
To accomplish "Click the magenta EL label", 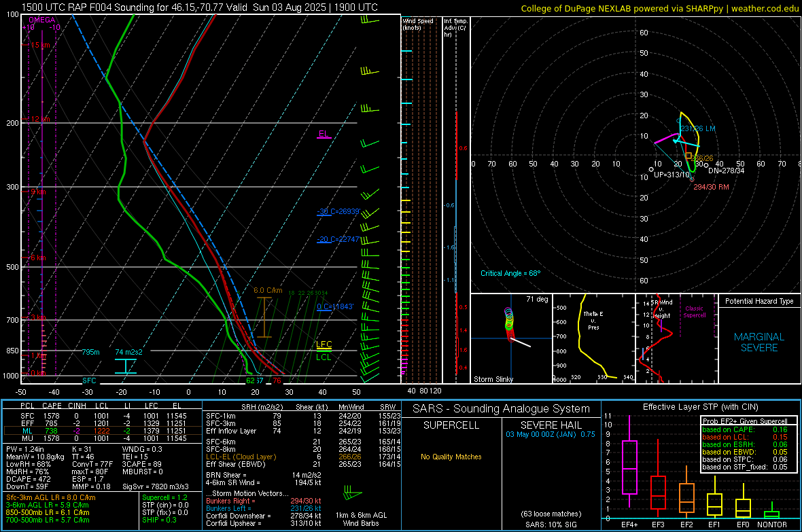I will (324, 134).
